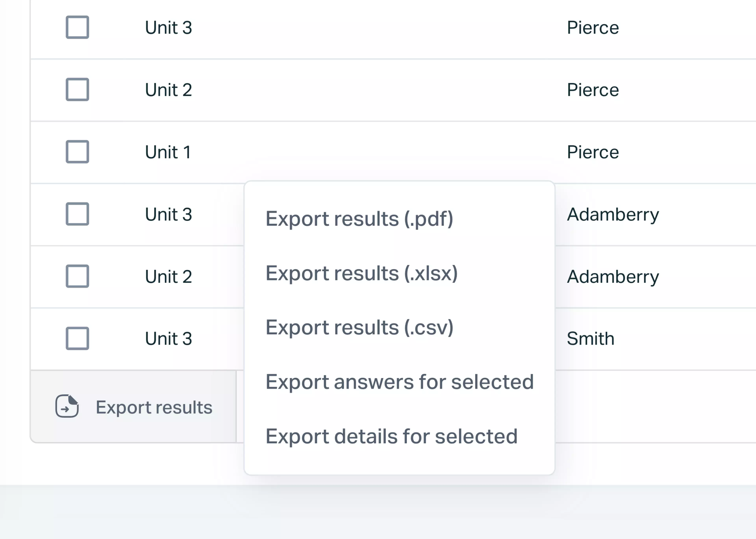This screenshot has height=539, width=756.
Task: Click the Adamberry label beside Unit 2
Action: [613, 276]
